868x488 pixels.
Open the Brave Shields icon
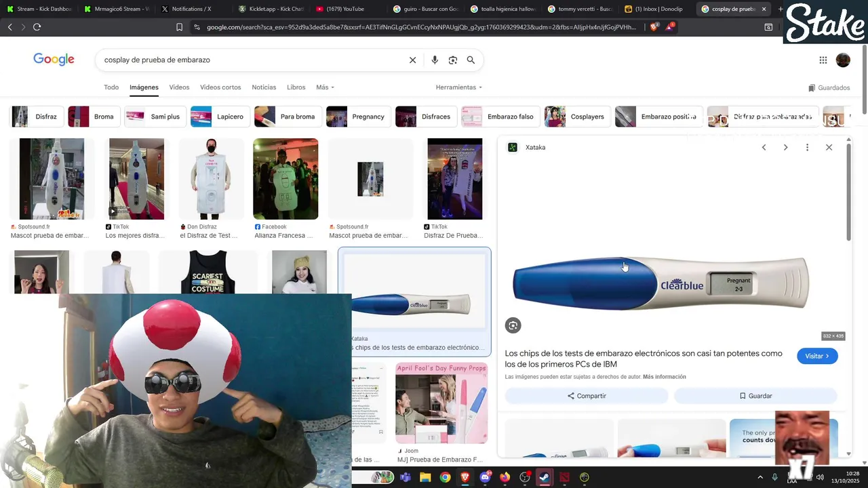tap(654, 27)
